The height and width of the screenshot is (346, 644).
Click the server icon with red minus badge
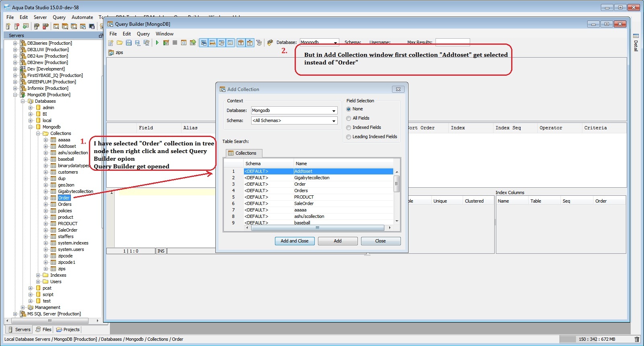[17, 26]
